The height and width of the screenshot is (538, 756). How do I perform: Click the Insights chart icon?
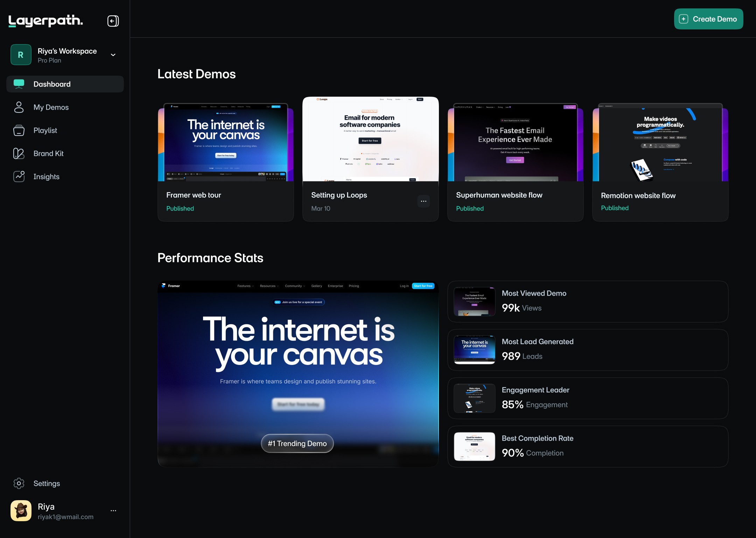19,177
